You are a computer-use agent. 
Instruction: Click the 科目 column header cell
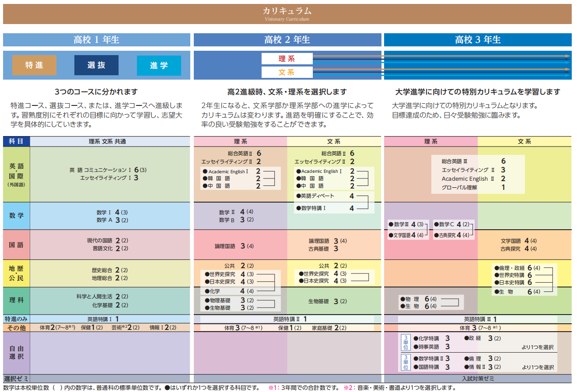[17, 141]
